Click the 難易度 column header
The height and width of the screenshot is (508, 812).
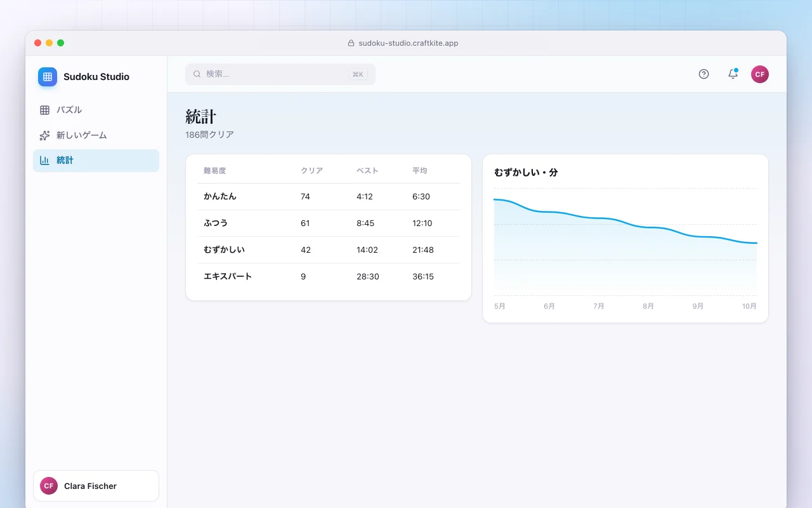pyautogui.click(x=215, y=171)
